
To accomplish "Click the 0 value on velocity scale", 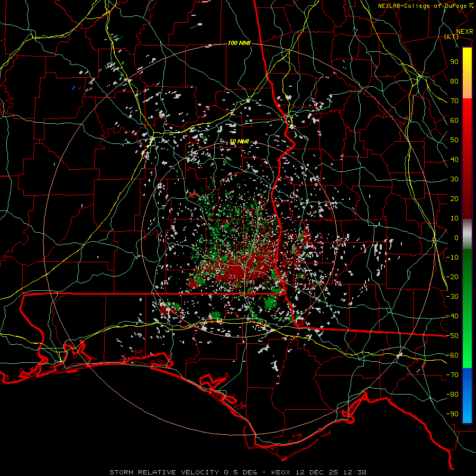I will pyautogui.click(x=456, y=237).
